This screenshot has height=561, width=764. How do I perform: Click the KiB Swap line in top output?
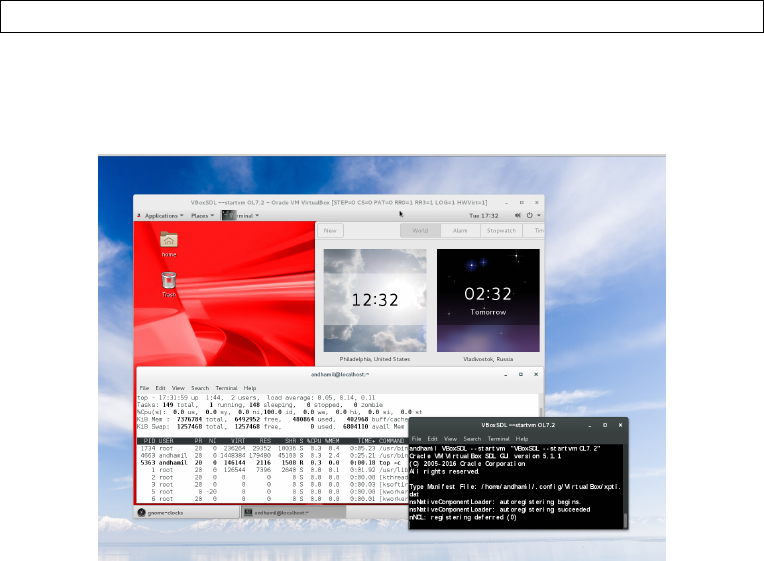pos(272,427)
